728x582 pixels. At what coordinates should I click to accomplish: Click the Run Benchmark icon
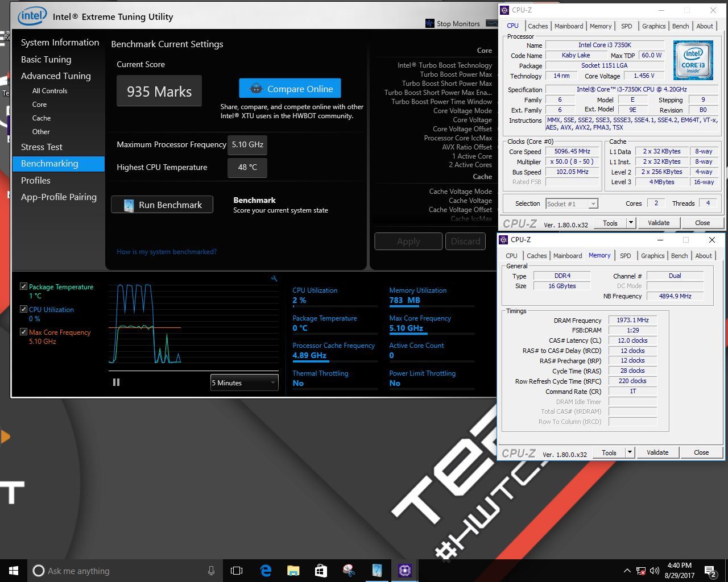(x=129, y=205)
